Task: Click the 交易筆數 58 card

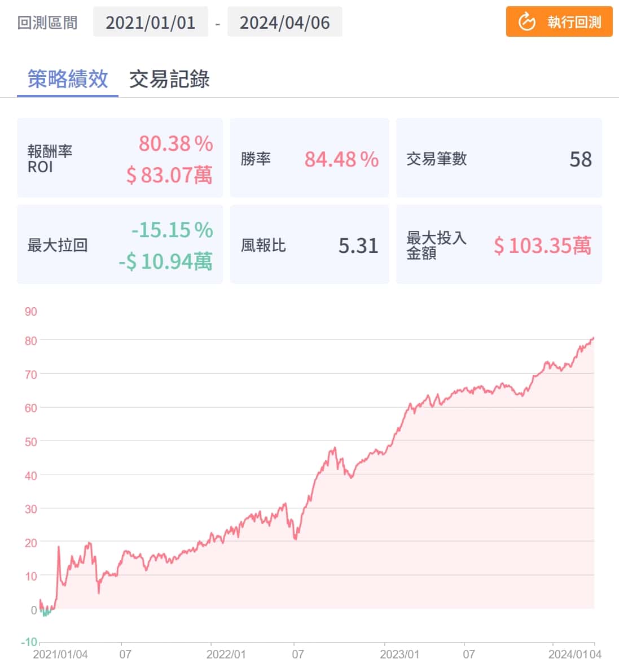Action: pyautogui.click(x=499, y=158)
